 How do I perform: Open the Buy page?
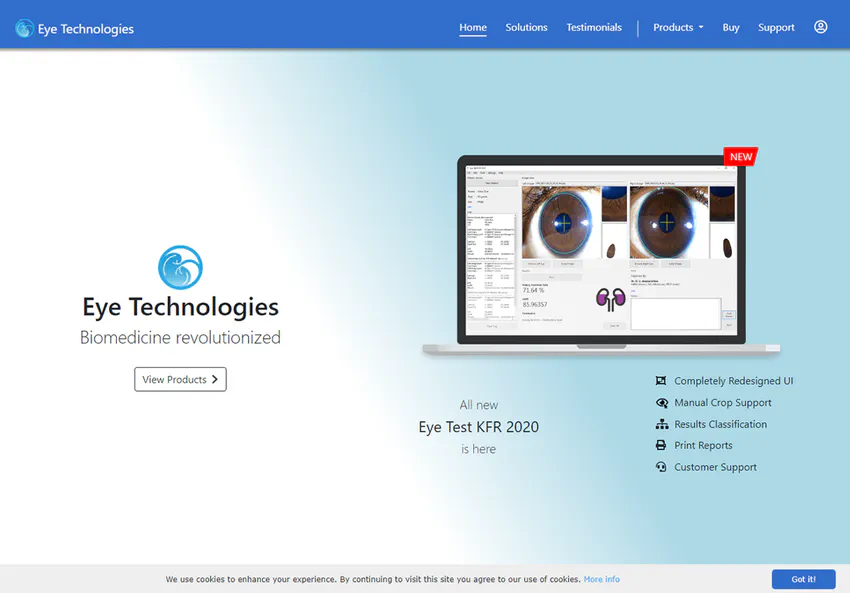[731, 28]
